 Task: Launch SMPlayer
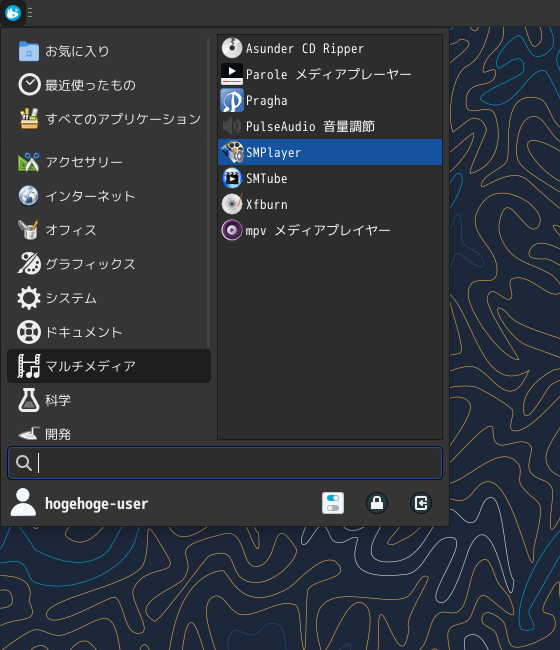(x=330, y=152)
